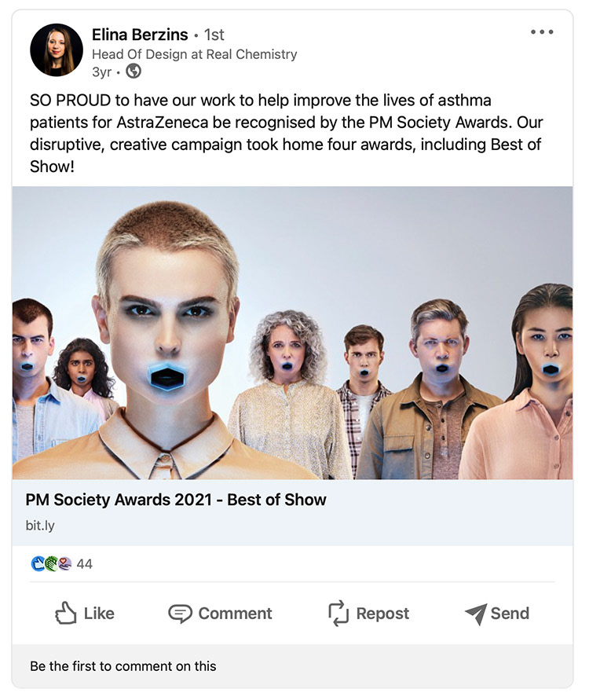The image size is (589, 700).
Task: Open PM Society Awards 2021 article title
Action: point(176,500)
